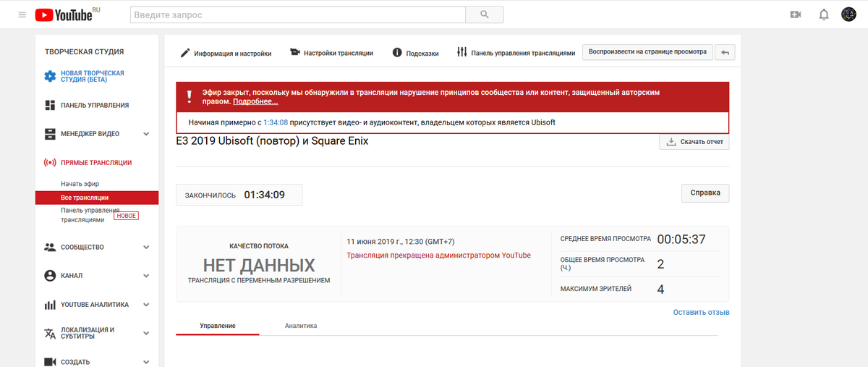The width and height of the screenshot is (868, 367).
Task: Click the analytics bar chart icon
Action: click(x=50, y=305)
